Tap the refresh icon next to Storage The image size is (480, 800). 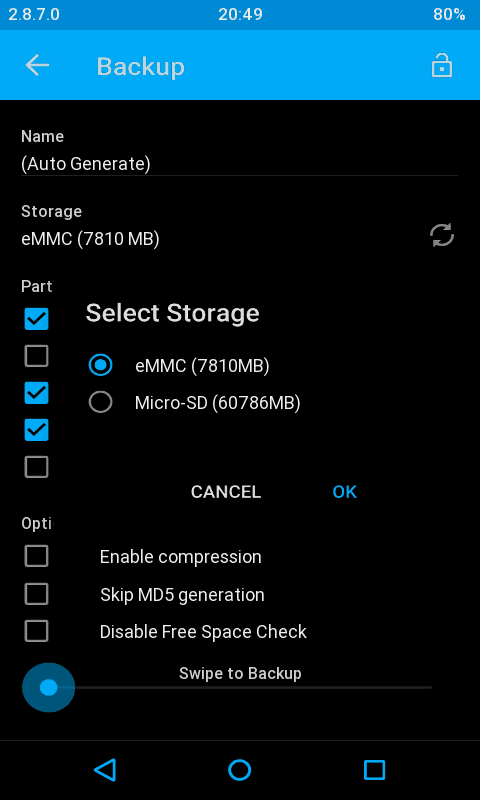click(x=442, y=235)
